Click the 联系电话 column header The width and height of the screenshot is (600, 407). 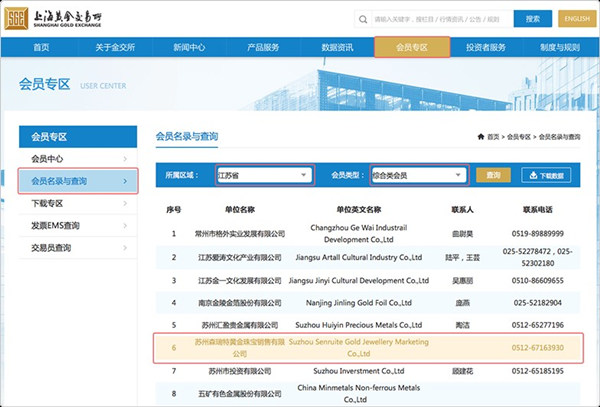538,210
